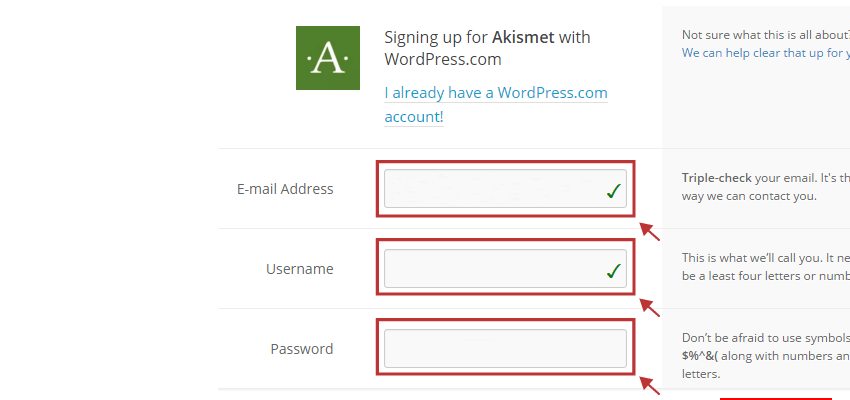Select the Username text field
Viewport: 850px width, 400px height.
pyautogui.click(x=505, y=268)
